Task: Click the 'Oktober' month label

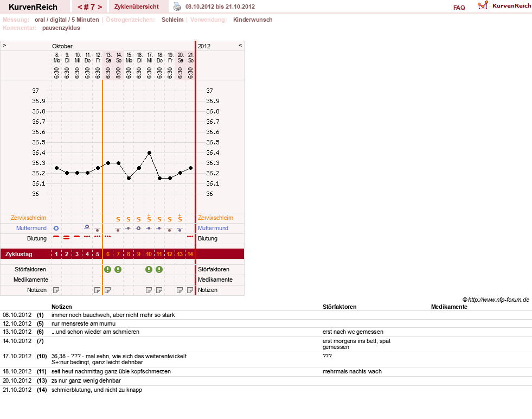Action: point(62,46)
